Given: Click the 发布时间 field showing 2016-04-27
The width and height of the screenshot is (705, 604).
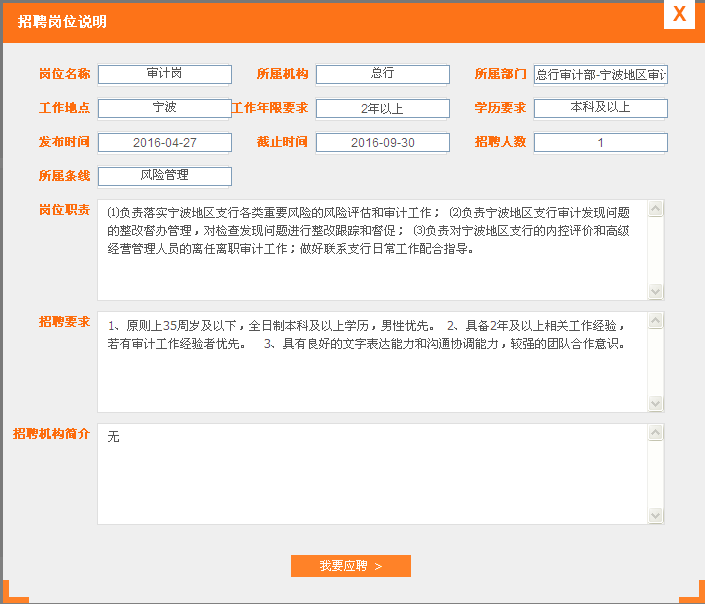Looking at the screenshot, I should click(x=165, y=142).
